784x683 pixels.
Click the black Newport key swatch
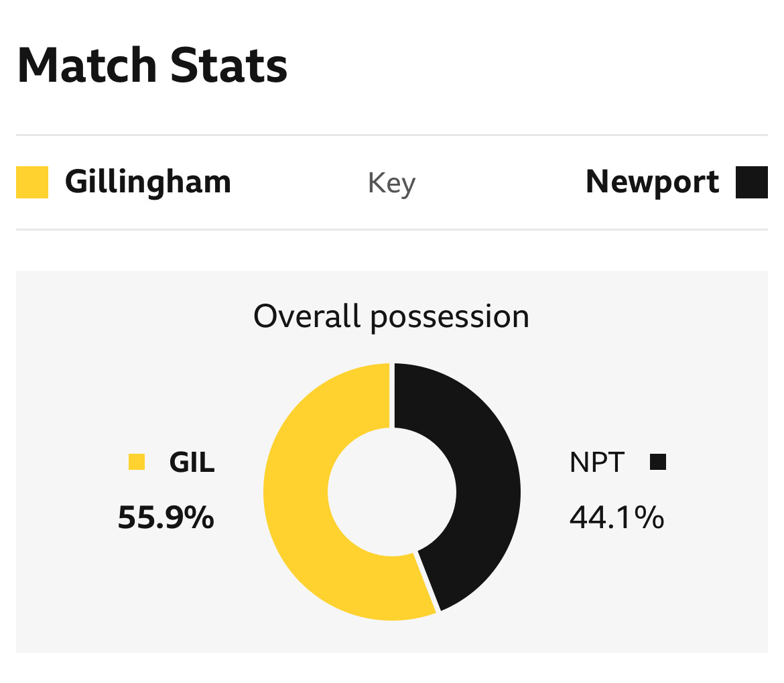click(751, 182)
